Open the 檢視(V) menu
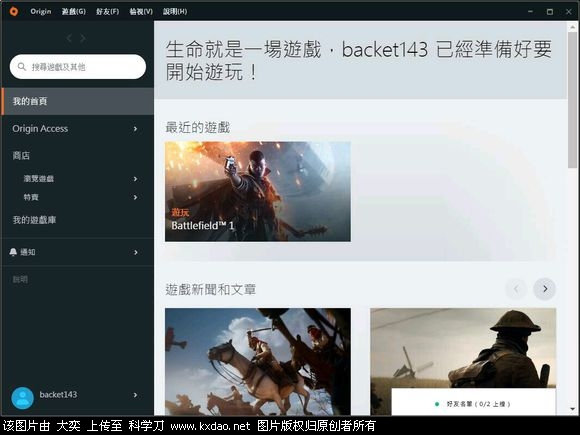The width and height of the screenshot is (580, 435). [141, 11]
